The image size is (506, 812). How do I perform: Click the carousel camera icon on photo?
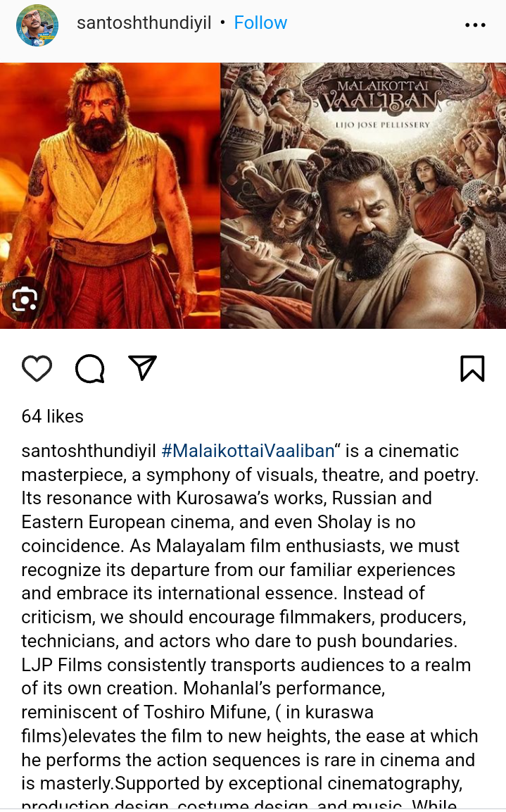pyautogui.click(x=24, y=299)
